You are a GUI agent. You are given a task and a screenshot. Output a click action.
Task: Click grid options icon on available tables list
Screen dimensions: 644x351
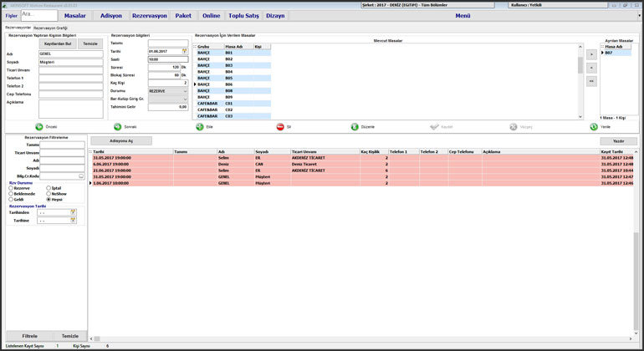point(195,47)
